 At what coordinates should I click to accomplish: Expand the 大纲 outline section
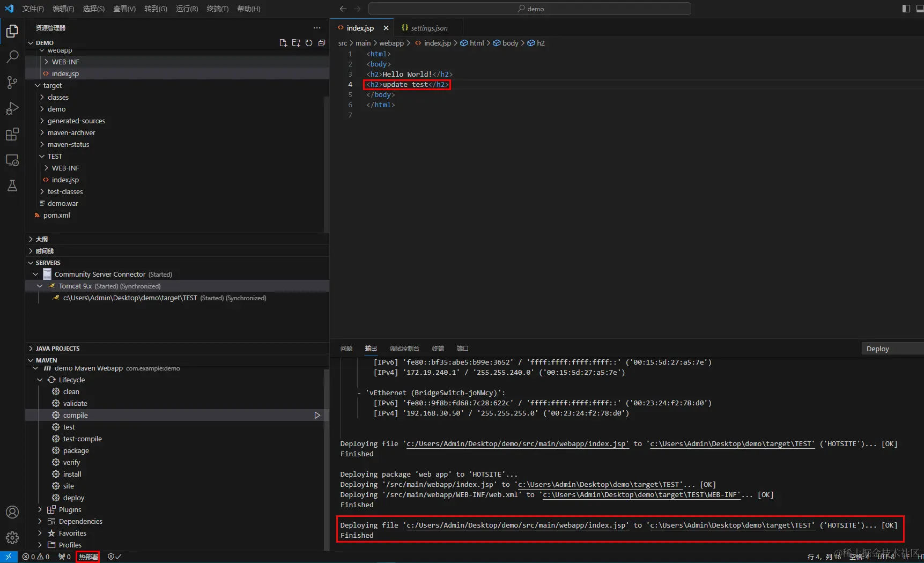click(x=31, y=239)
